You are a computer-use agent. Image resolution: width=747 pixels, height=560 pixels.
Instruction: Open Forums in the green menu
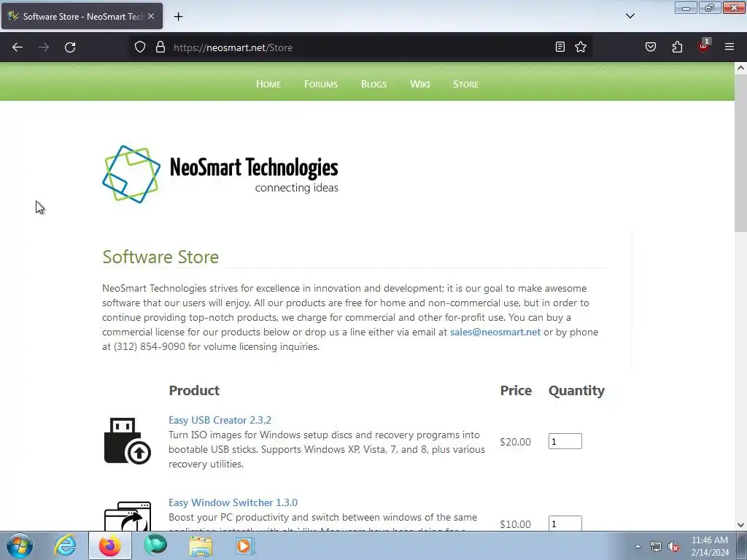click(x=321, y=85)
